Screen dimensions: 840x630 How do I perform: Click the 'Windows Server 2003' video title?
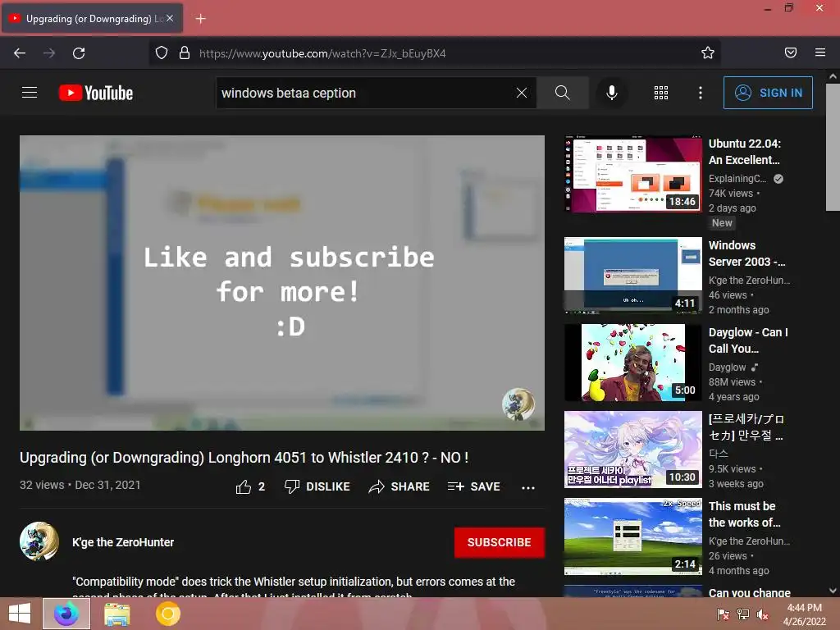(746, 253)
